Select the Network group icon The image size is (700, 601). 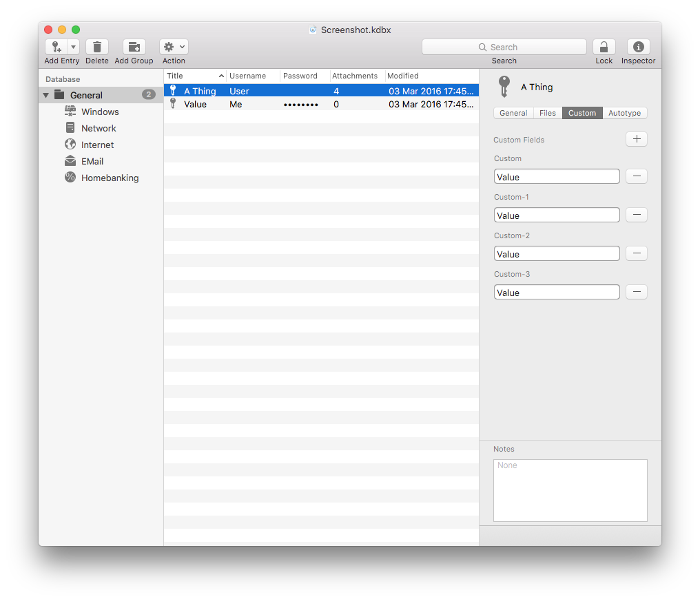[70, 128]
